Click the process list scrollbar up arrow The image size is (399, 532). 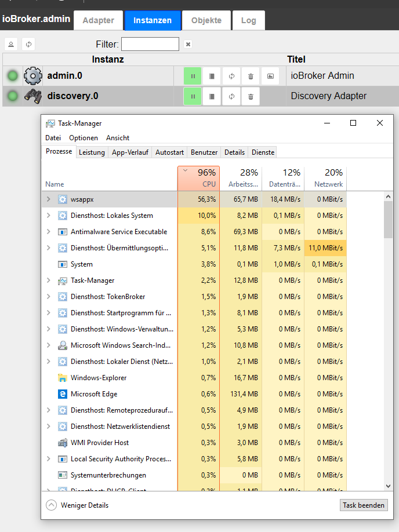coord(389,196)
